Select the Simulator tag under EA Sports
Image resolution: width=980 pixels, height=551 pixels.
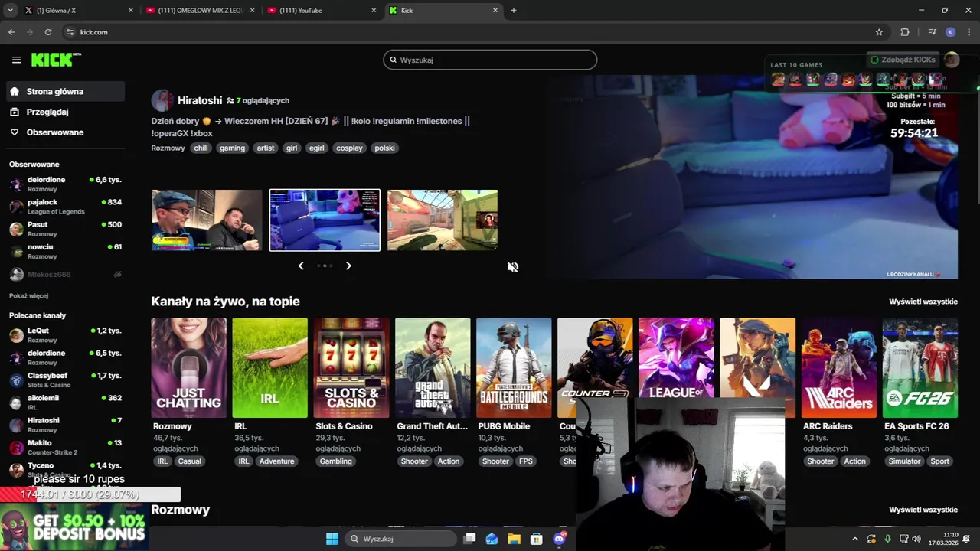[904, 461]
